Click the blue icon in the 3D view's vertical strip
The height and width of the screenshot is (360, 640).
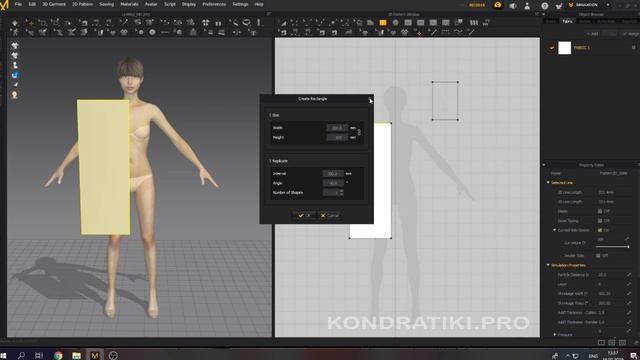(15, 75)
